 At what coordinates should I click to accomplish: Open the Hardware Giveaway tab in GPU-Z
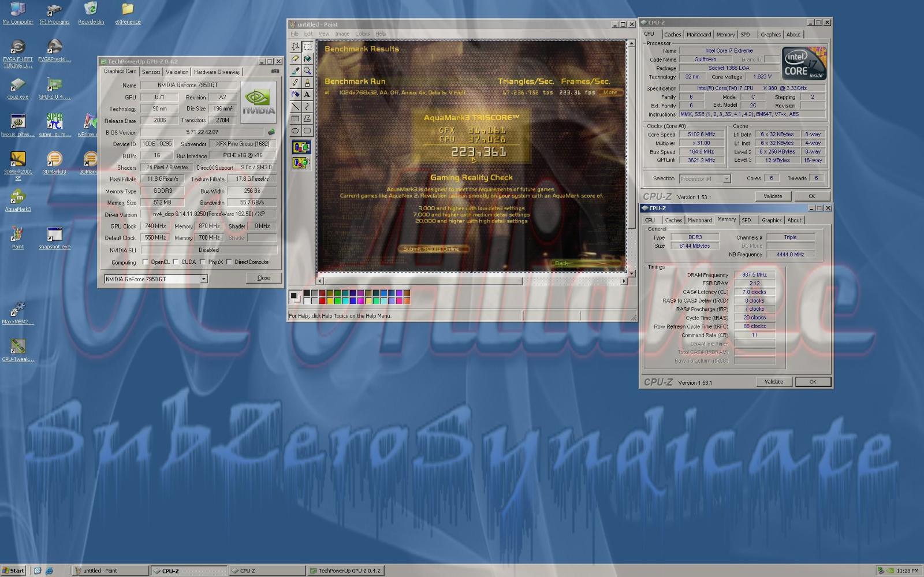tap(217, 72)
